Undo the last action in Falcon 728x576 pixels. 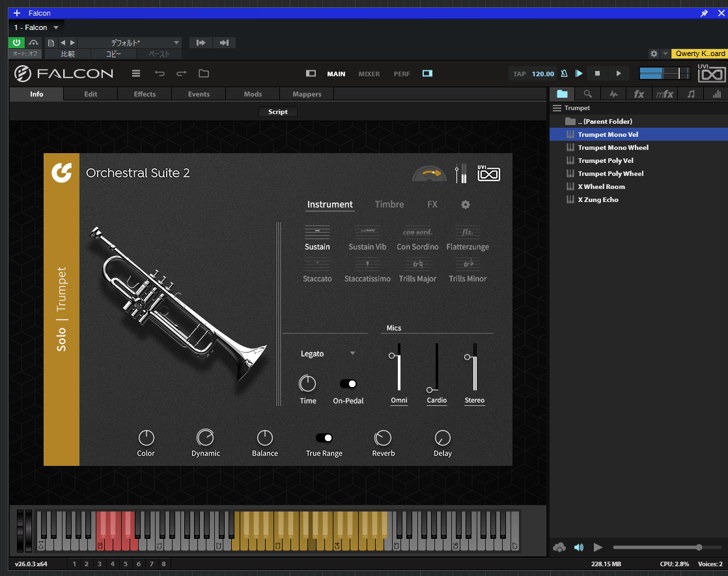click(x=160, y=74)
